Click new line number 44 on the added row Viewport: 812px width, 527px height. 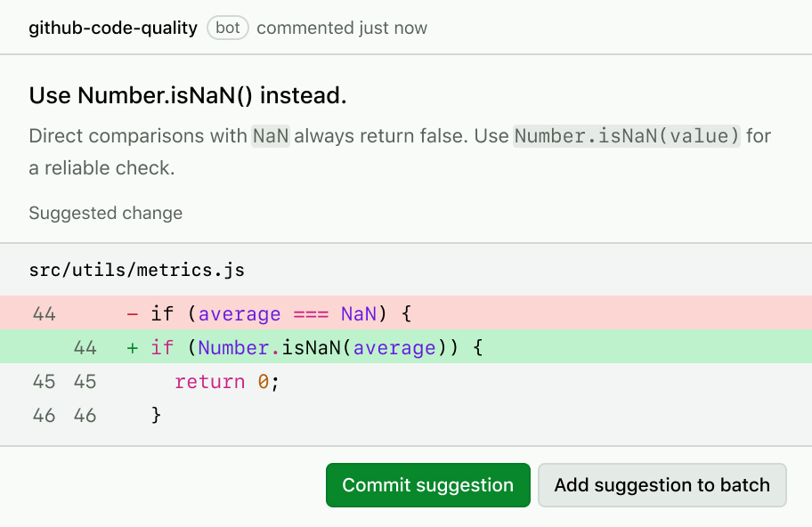[85, 347]
